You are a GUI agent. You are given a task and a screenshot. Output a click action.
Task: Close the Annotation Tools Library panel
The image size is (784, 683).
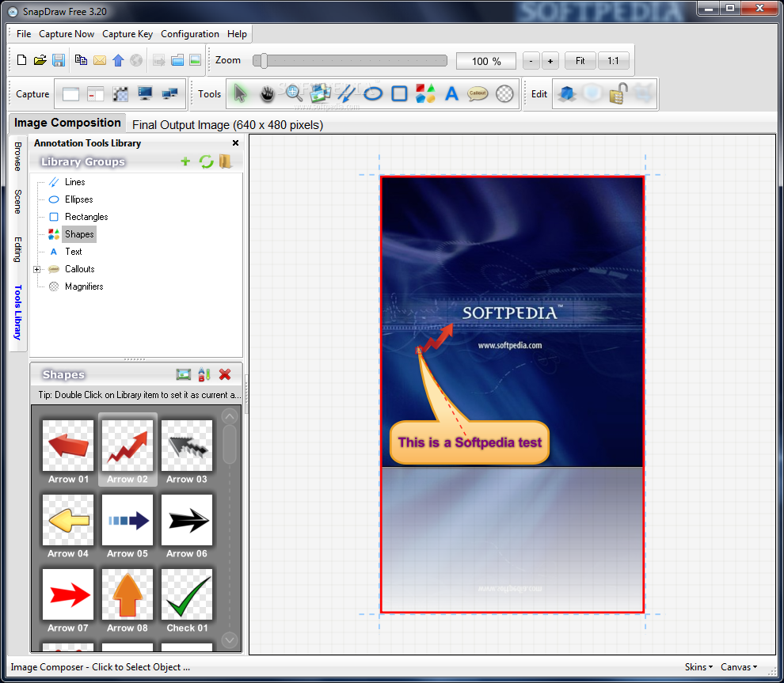[235, 143]
